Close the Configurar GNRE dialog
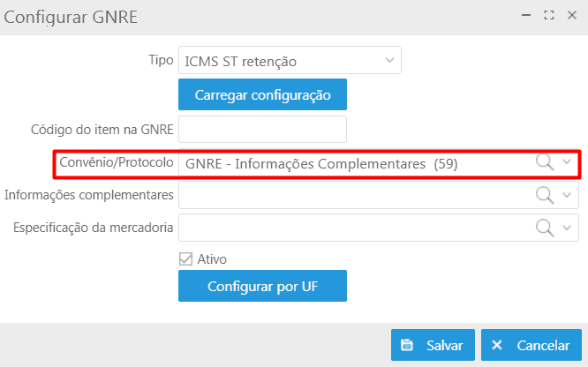This screenshot has width=588, height=367. 572,15
